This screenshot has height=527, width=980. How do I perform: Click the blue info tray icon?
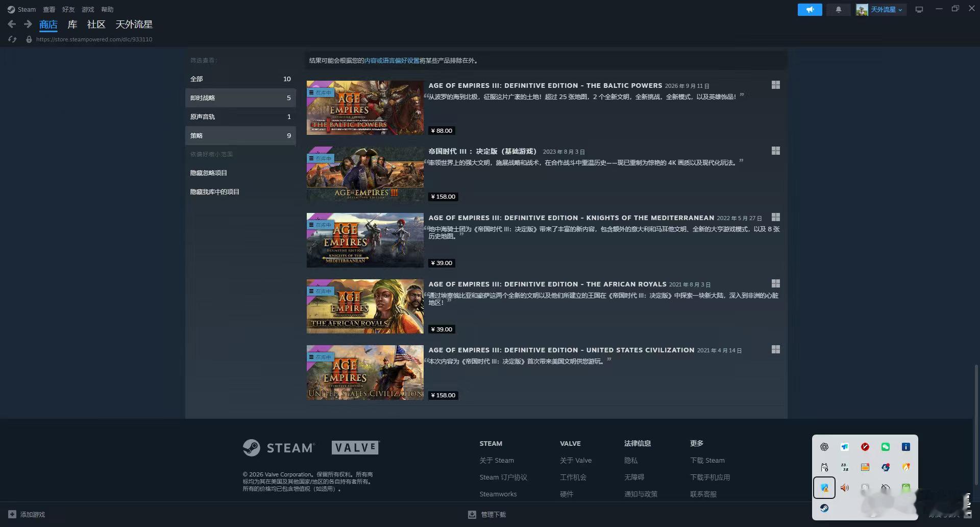[906, 447]
